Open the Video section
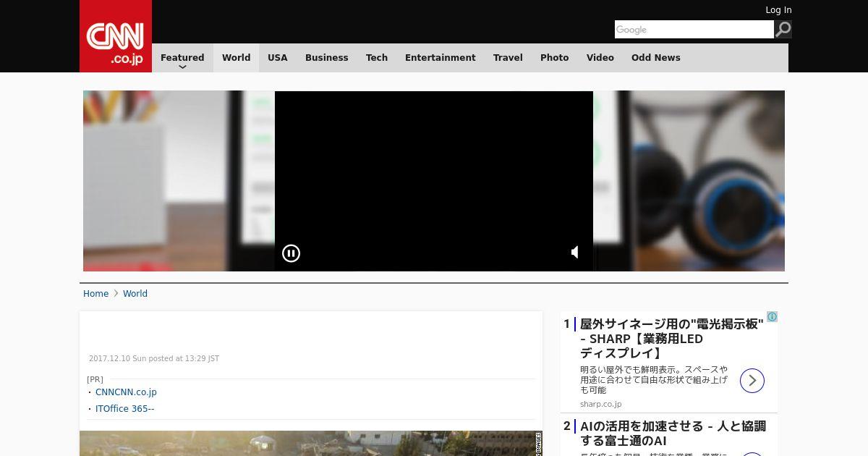Screen dimensions: 868x456 pos(600,58)
